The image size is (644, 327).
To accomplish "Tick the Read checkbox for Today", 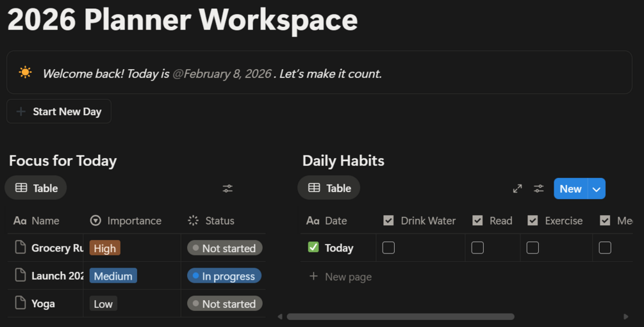I will click(x=477, y=248).
